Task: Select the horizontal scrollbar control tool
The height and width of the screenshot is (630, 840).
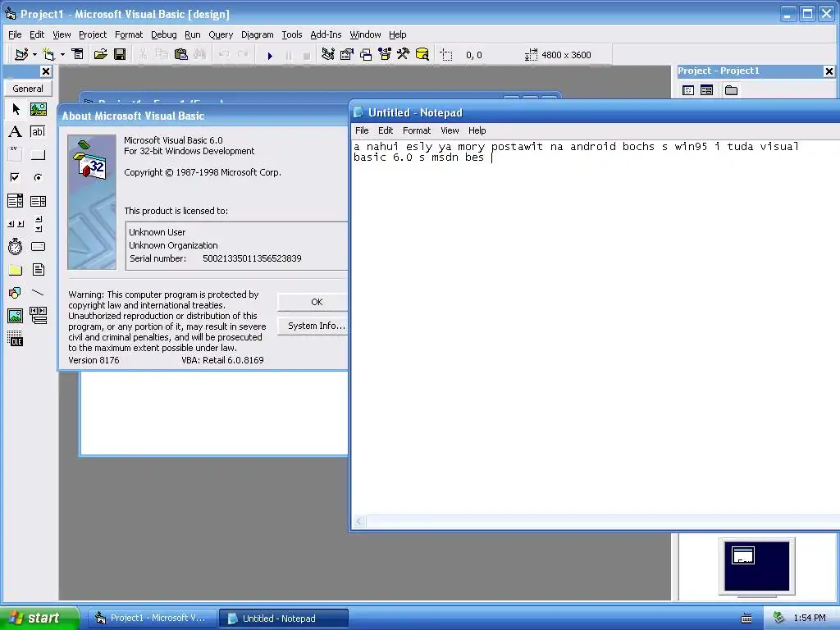Action: point(16,223)
